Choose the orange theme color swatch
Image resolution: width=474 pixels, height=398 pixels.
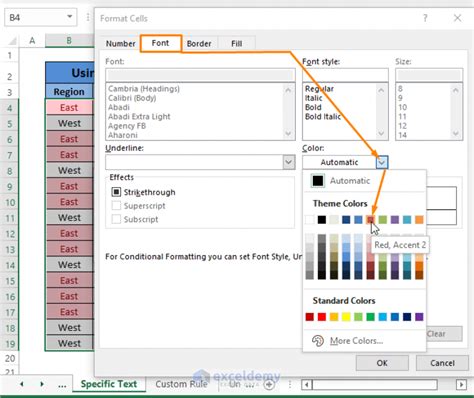click(419, 219)
